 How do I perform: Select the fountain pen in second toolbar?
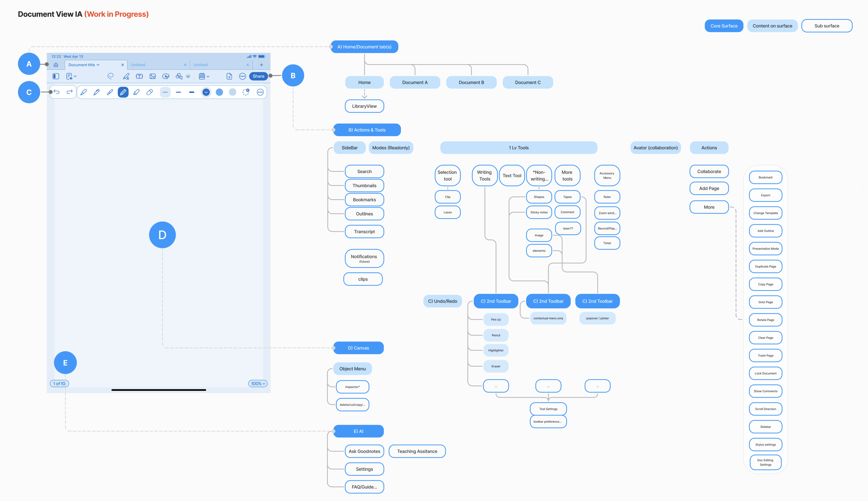83,92
